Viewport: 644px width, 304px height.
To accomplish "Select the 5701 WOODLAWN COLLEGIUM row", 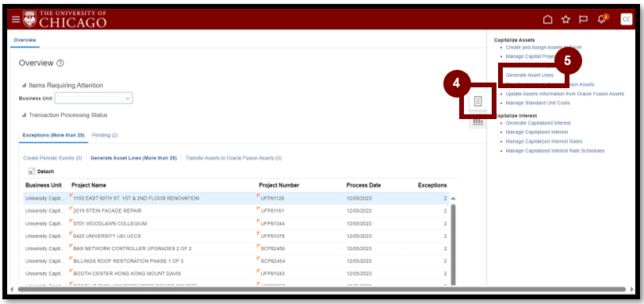I will coord(236,224).
